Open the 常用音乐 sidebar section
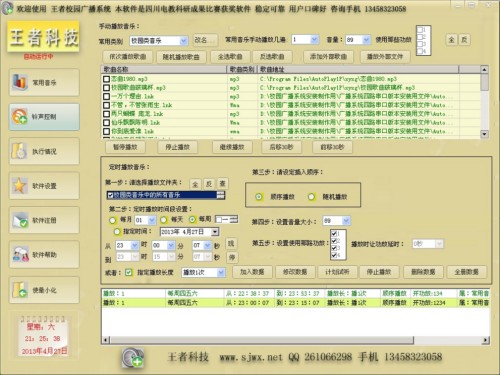 44,82
